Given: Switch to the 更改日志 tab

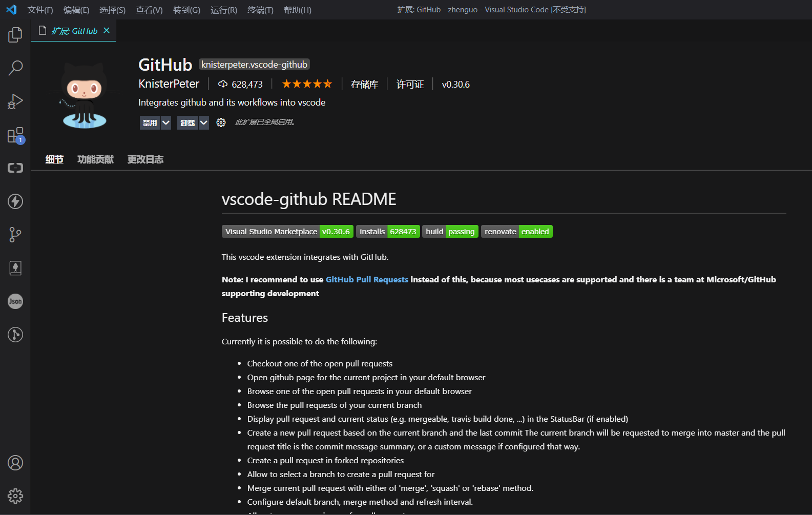Looking at the screenshot, I should coord(145,159).
